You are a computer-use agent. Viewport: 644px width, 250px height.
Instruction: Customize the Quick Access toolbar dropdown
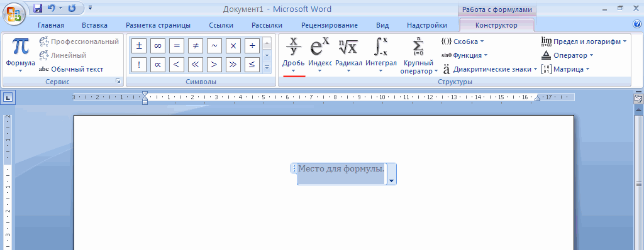pyautogui.click(x=90, y=8)
